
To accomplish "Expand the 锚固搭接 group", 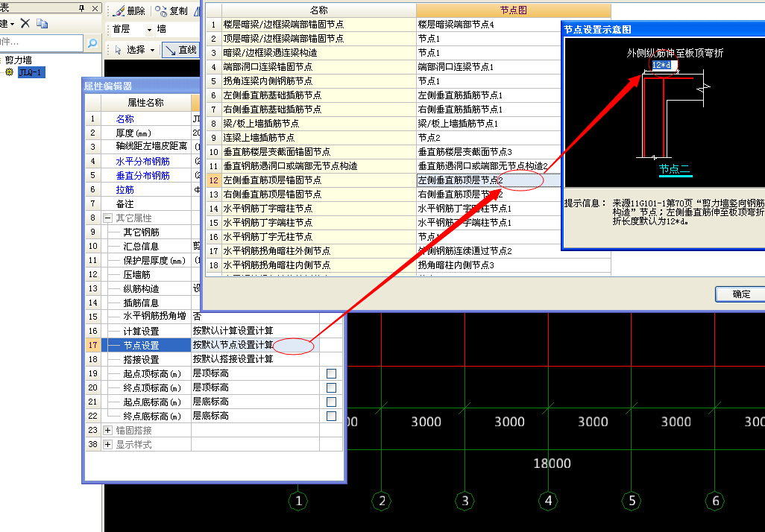I will [x=108, y=430].
